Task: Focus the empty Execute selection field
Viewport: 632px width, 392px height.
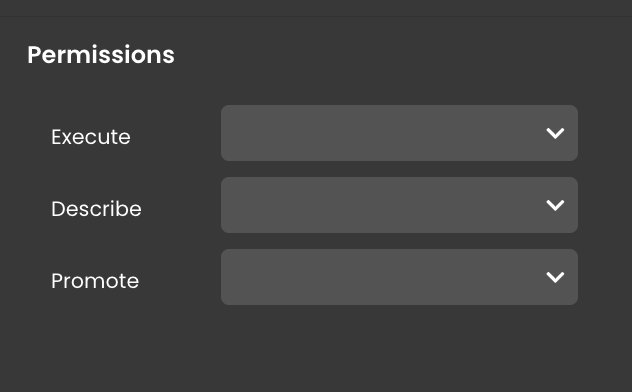Action: point(399,133)
